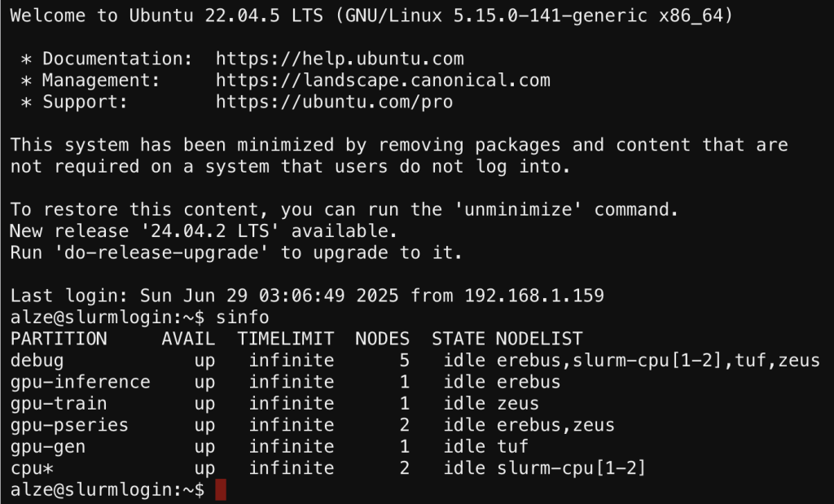Click the TIMELIMIT column header

point(286,339)
